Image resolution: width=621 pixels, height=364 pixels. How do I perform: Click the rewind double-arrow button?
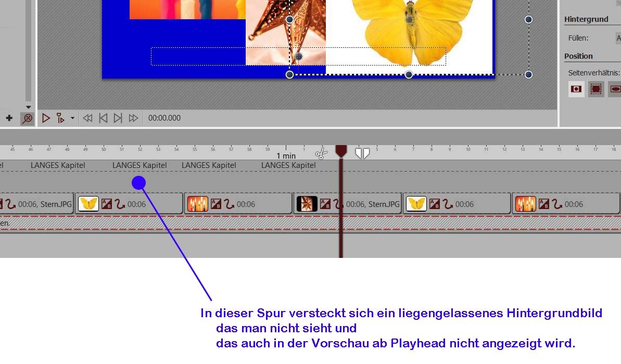(88, 118)
